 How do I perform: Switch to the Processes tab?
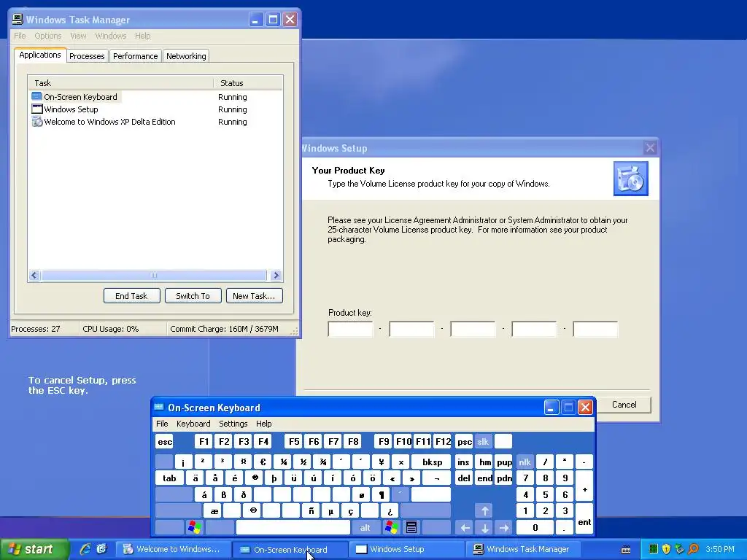87,56
